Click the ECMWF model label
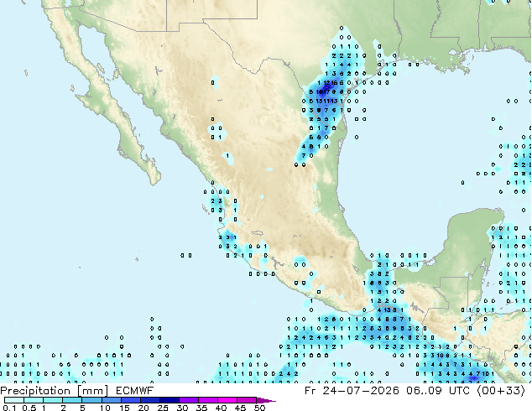 coord(135,391)
